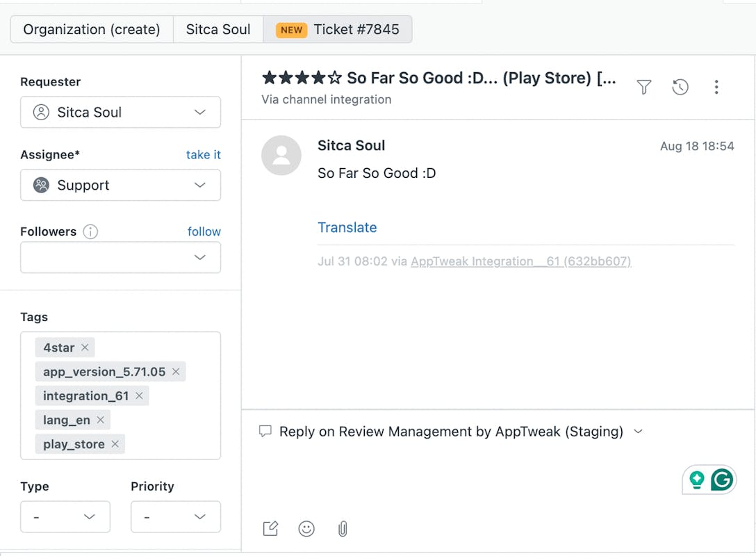Remove the lang_en tag
The image size is (756, 556).
(x=101, y=420)
